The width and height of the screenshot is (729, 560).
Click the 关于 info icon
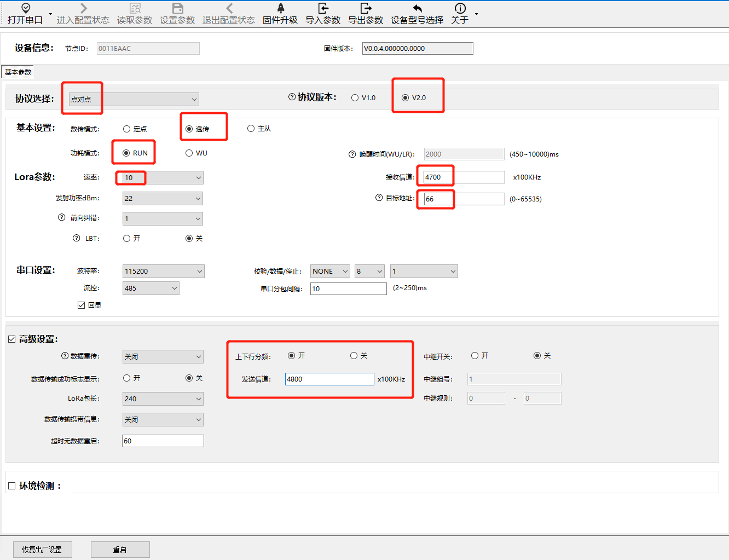(x=460, y=9)
